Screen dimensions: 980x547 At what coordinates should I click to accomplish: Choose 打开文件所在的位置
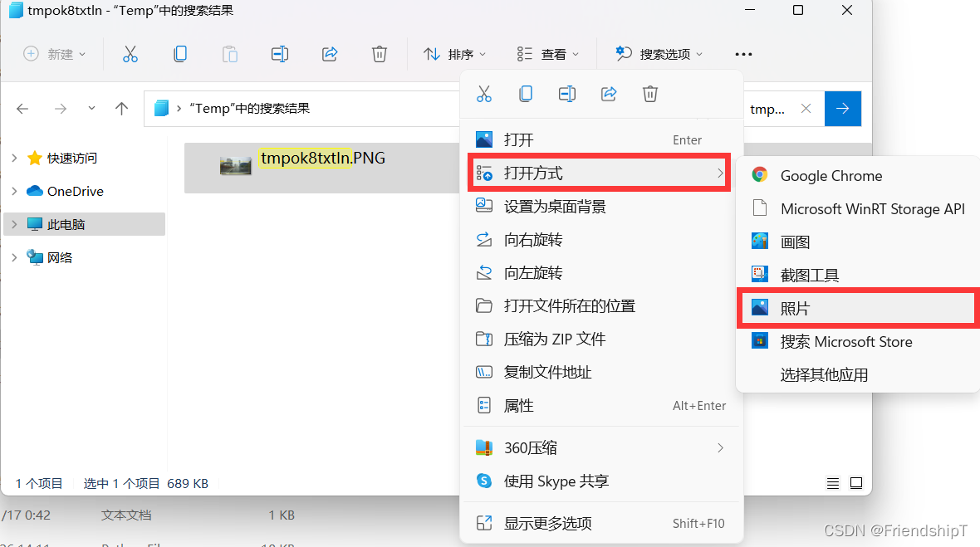point(600,306)
